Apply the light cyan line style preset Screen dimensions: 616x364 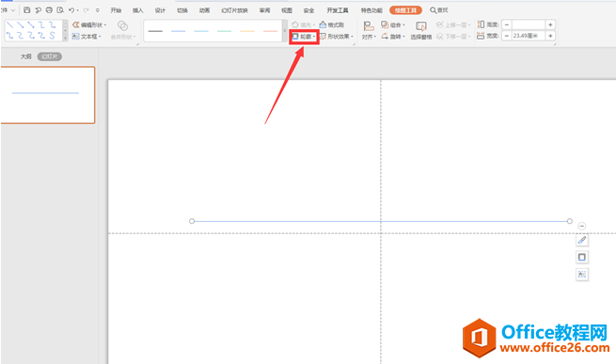[x=201, y=31]
